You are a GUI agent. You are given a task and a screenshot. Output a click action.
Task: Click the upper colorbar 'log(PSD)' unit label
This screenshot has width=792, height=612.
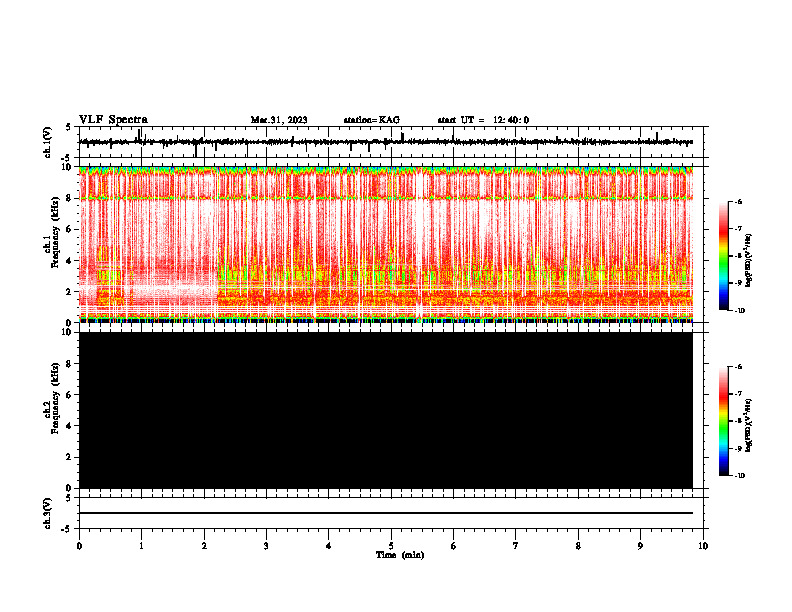pyautogui.click(x=749, y=260)
